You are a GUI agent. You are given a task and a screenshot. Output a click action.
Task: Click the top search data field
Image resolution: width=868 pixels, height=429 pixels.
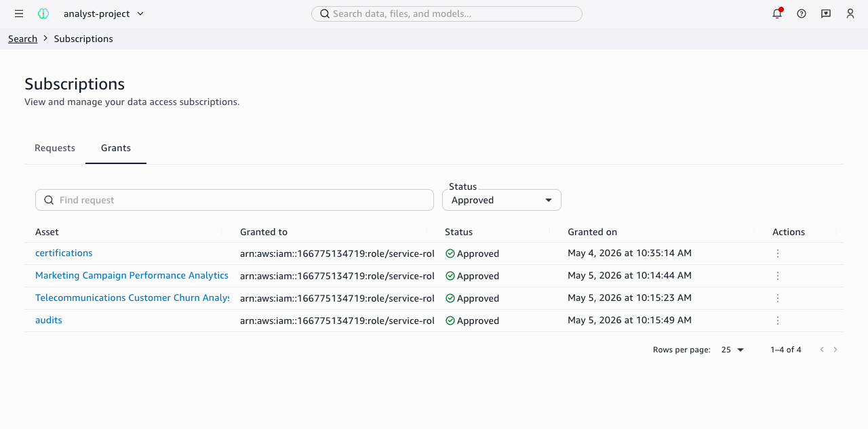447,14
